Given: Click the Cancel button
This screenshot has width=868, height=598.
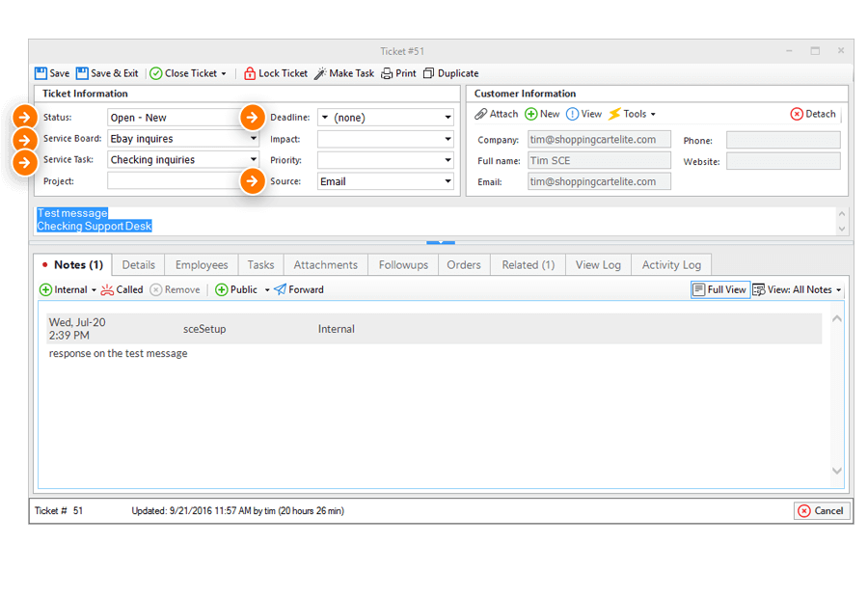Looking at the screenshot, I should (822, 510).
